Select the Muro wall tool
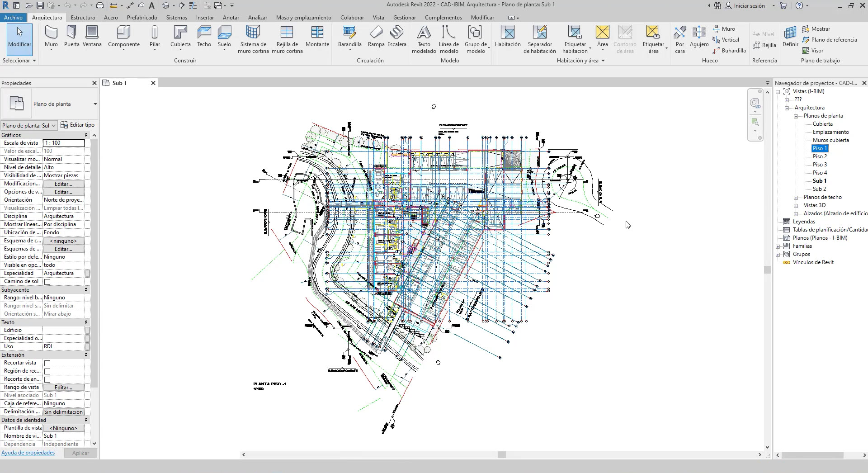This screenshot has width=868, height=473. (51, 36)
